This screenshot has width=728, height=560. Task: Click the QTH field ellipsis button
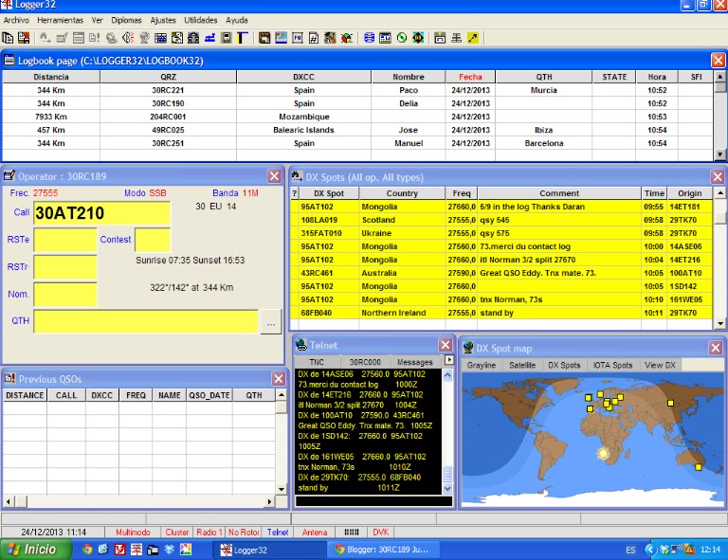pos(271,321)
